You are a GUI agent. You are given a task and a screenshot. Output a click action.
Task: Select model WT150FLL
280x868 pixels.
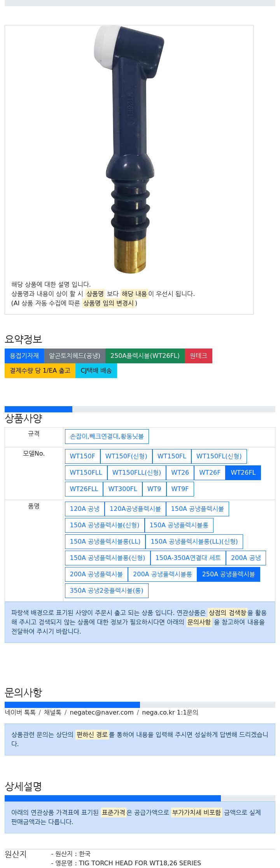coord(86,472)
